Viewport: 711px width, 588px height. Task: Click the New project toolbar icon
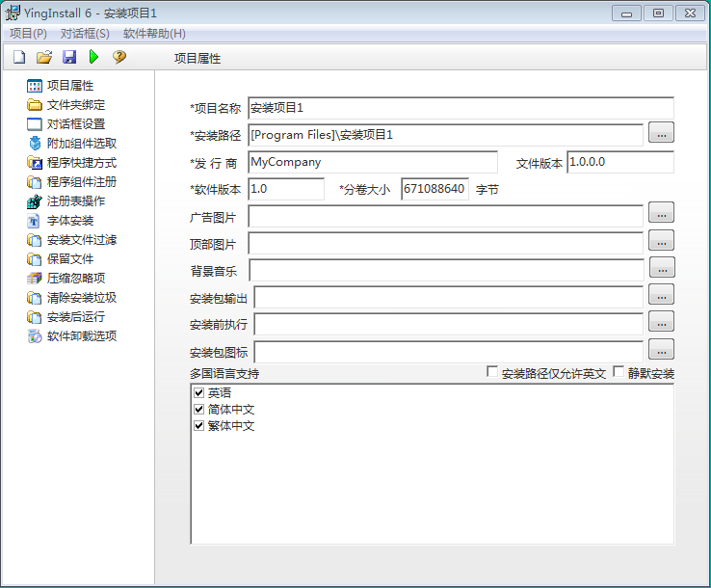point(19,58)
